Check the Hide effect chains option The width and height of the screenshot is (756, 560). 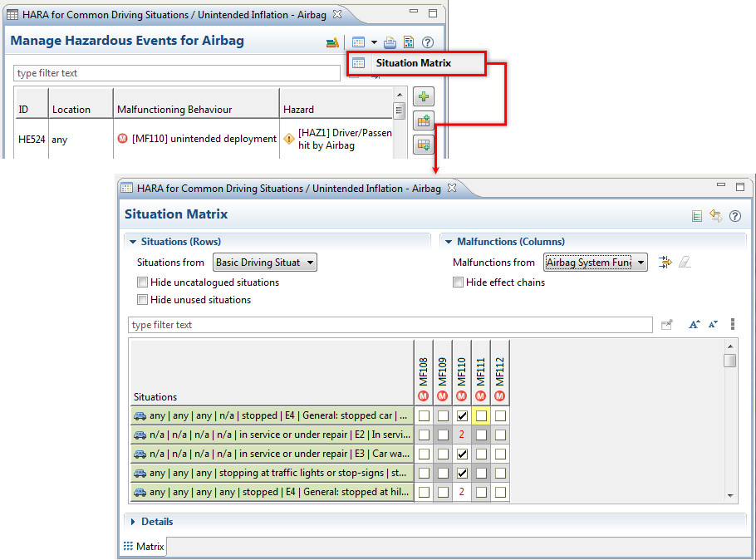(459, 282)
